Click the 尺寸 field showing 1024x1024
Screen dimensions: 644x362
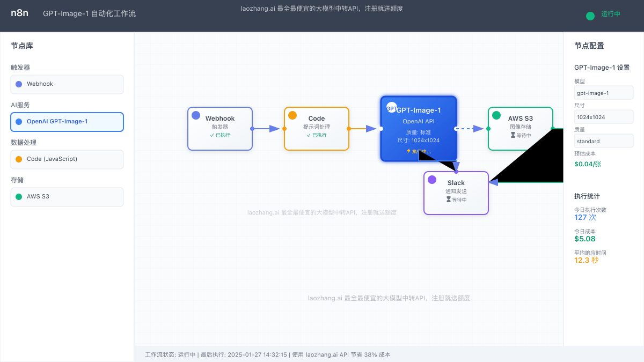coord(604,117)
